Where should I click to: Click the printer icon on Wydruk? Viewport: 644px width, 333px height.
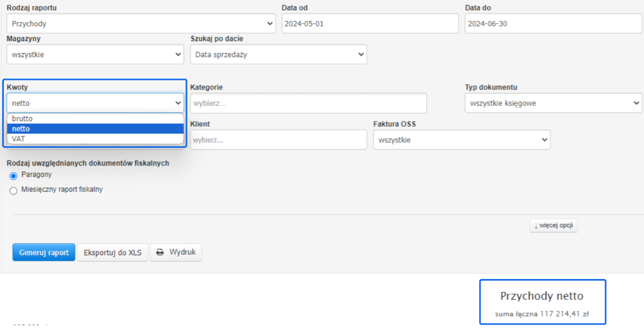coord(160,253)
